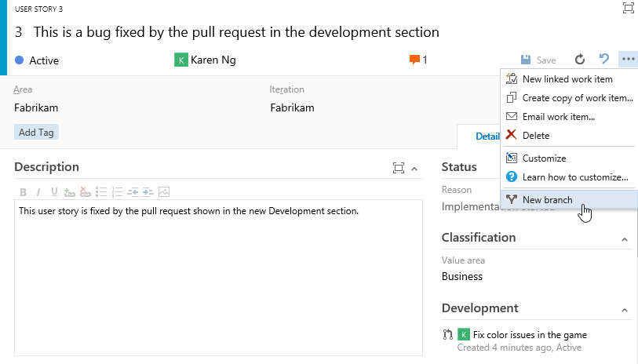Click the USER STORY 3 label
Screen dimensions: 638x364
[38, 9]
